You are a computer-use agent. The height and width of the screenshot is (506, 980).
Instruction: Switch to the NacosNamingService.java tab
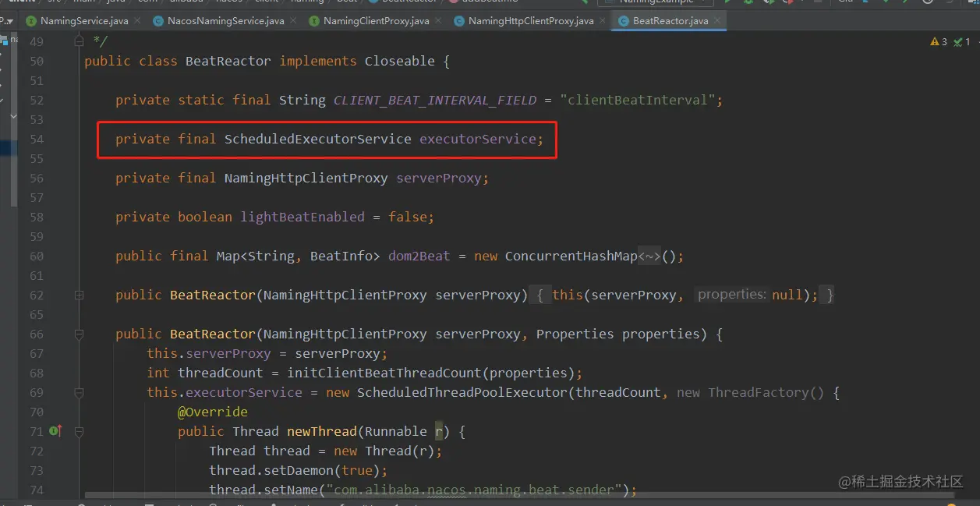pos(225,21)
